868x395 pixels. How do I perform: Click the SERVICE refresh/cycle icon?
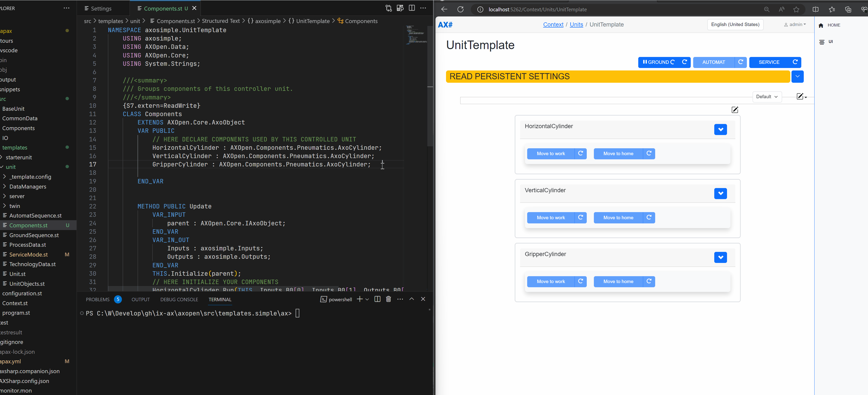(x=795, y=61)
